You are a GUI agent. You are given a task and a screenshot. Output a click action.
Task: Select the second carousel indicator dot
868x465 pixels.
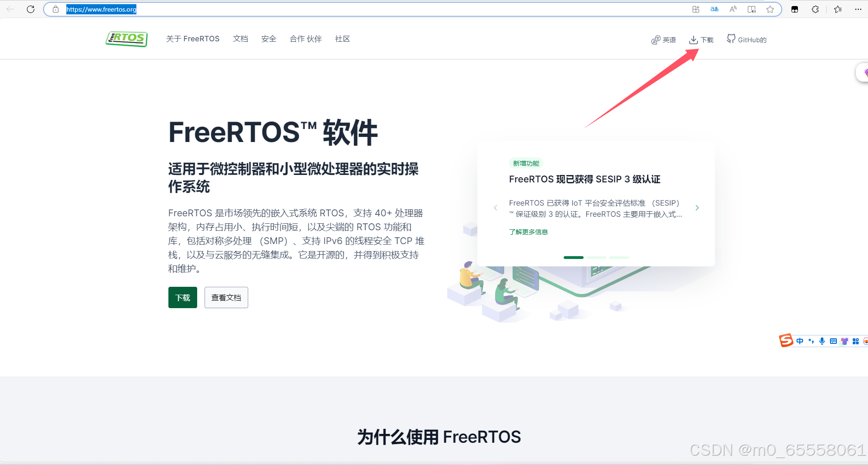click(597, 258)
